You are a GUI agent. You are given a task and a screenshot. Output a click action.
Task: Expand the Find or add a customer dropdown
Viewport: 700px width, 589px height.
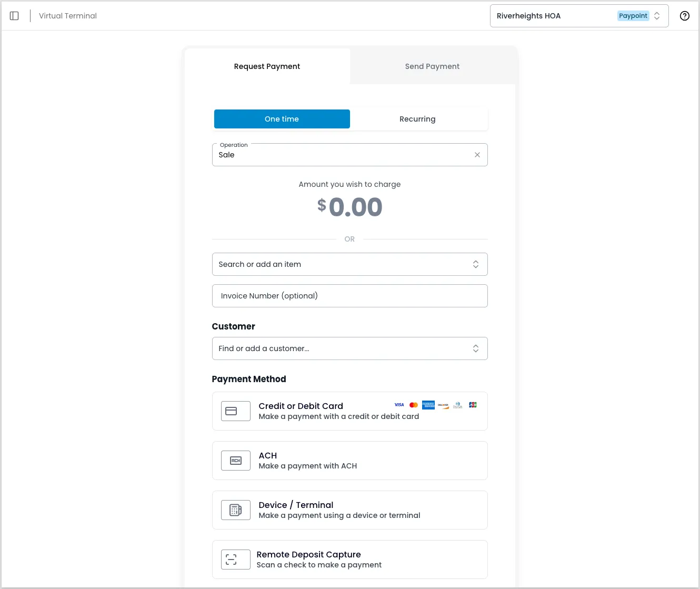pos(350,348)
